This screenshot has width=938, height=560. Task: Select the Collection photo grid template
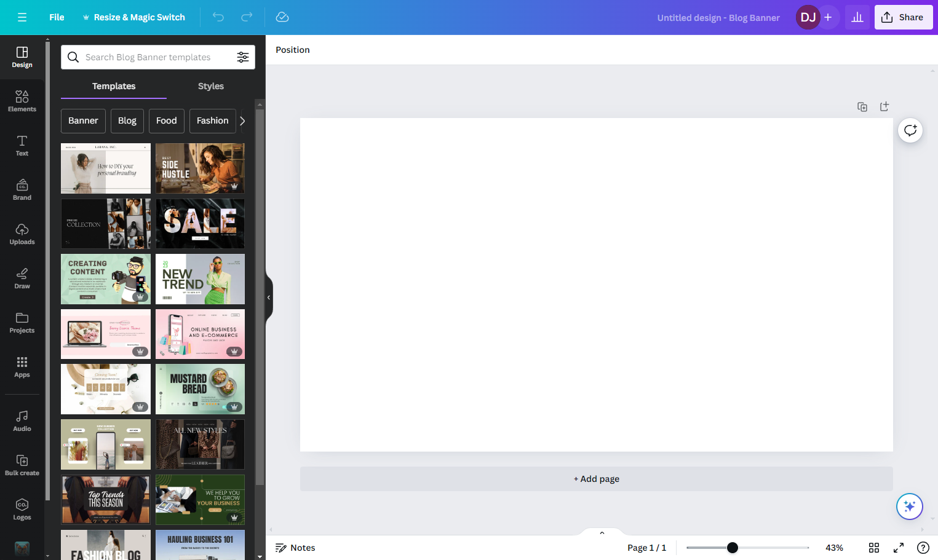(106, 224)
